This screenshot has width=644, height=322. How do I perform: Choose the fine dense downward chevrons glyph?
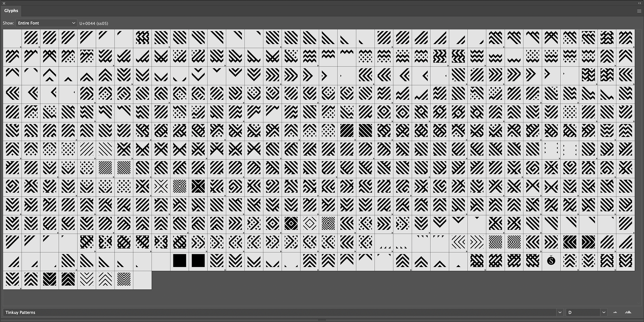click(124, 279)
